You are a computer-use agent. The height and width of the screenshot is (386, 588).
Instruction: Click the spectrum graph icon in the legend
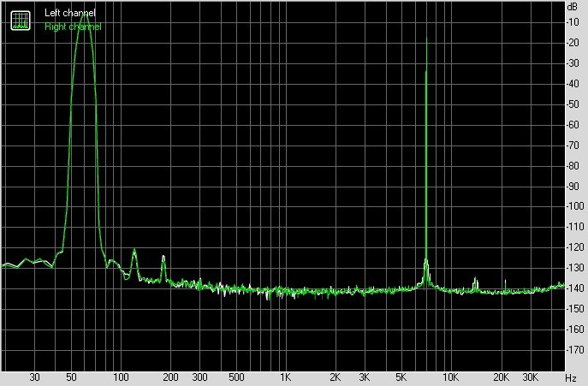point(19,20)
